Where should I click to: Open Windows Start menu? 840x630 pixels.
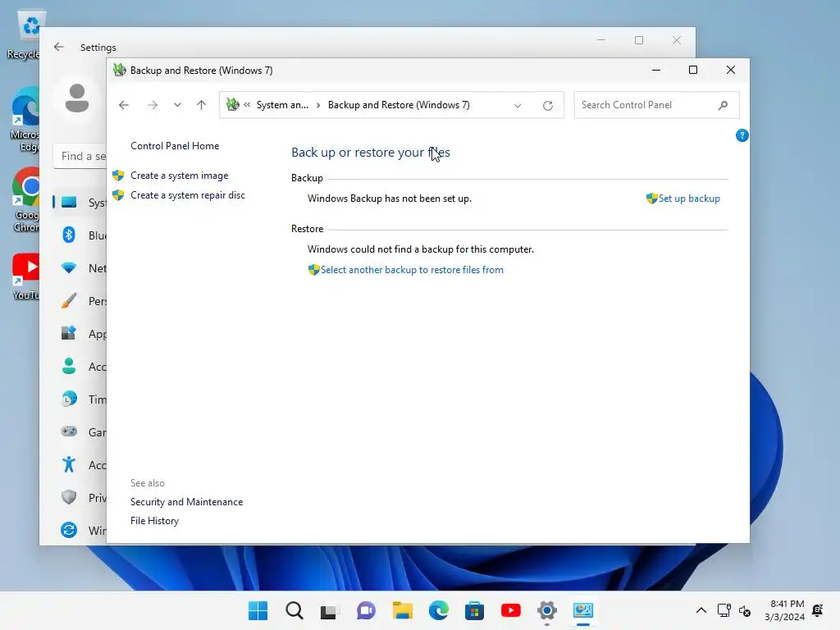(258, 610)
